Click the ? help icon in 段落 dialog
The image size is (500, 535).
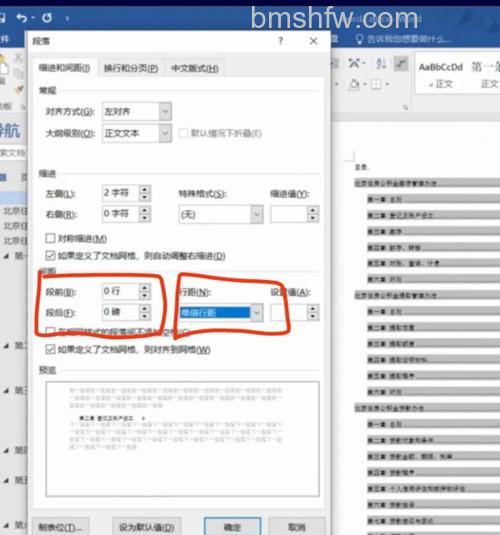(281, 41)
